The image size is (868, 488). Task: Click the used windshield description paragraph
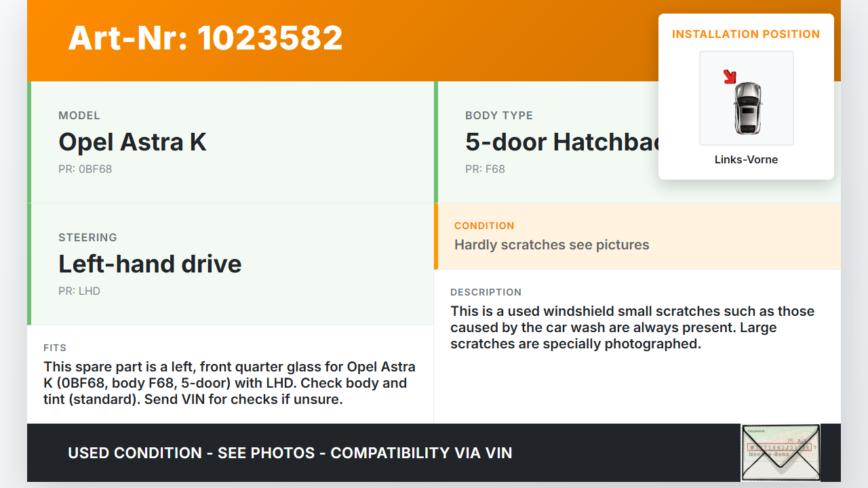[632, 327]
